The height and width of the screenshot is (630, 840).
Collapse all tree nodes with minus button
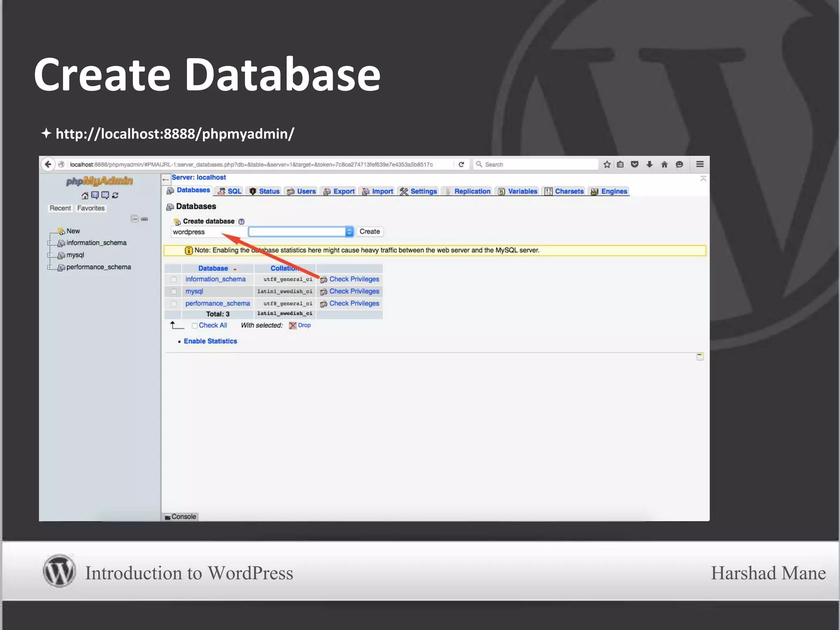point(135,219)
